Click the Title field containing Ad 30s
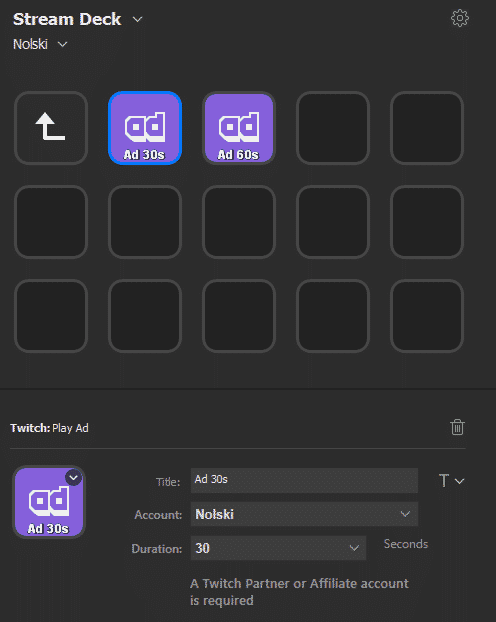Viewport: 496px width, 622px height. (304, 480)
